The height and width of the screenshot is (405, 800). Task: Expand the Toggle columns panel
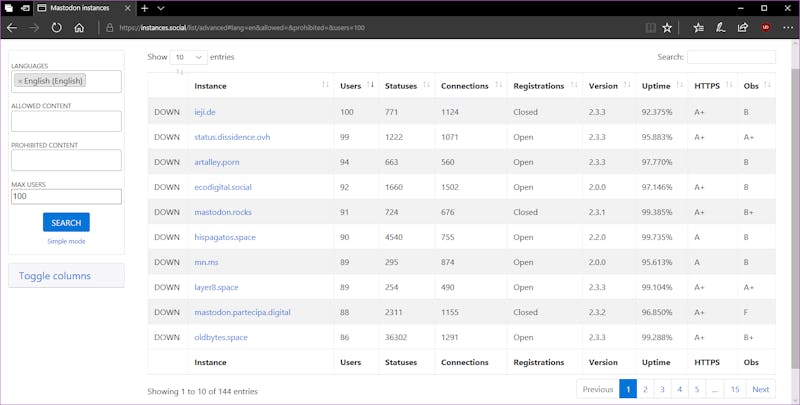tap(55, 276)
